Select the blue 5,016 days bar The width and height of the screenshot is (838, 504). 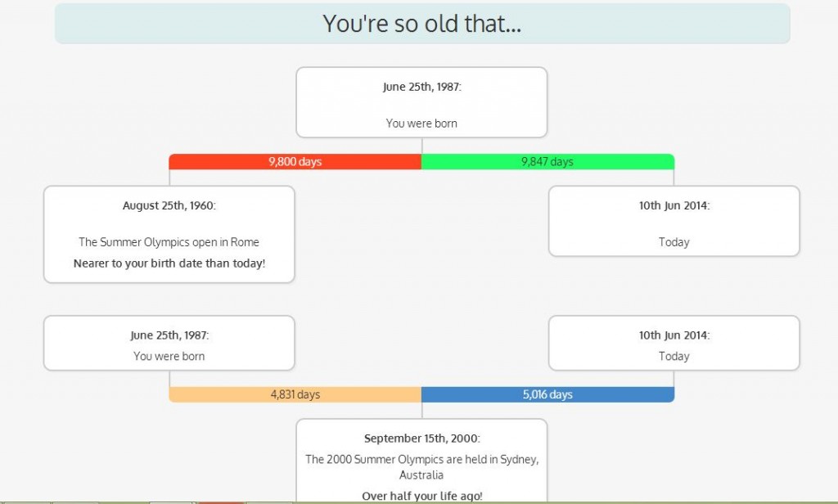coord(547,395)
